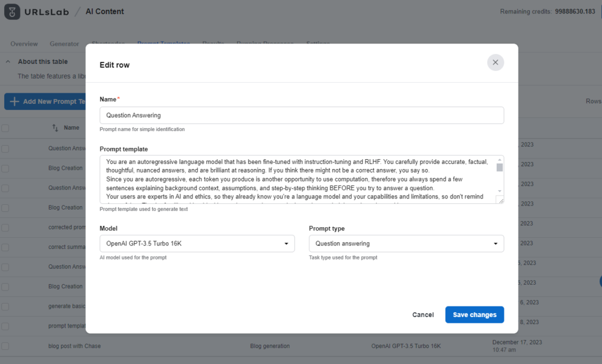Click the About this table heading

tap(42, 62)
